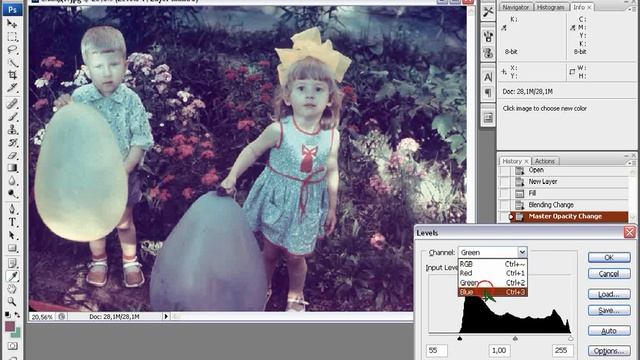This screenshot has width=640, height=360.
Task: Click the Save... button in Levels
Action: [x=609, y=311]
